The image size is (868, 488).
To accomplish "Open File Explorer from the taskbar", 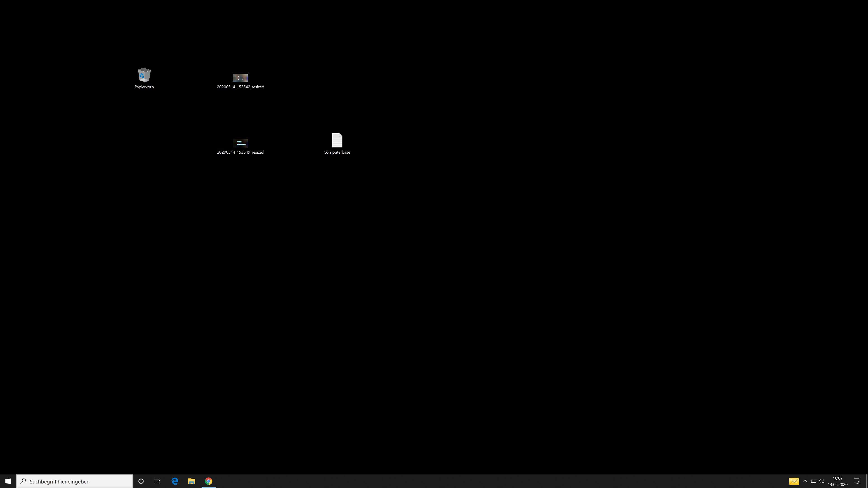I will 192,481.
